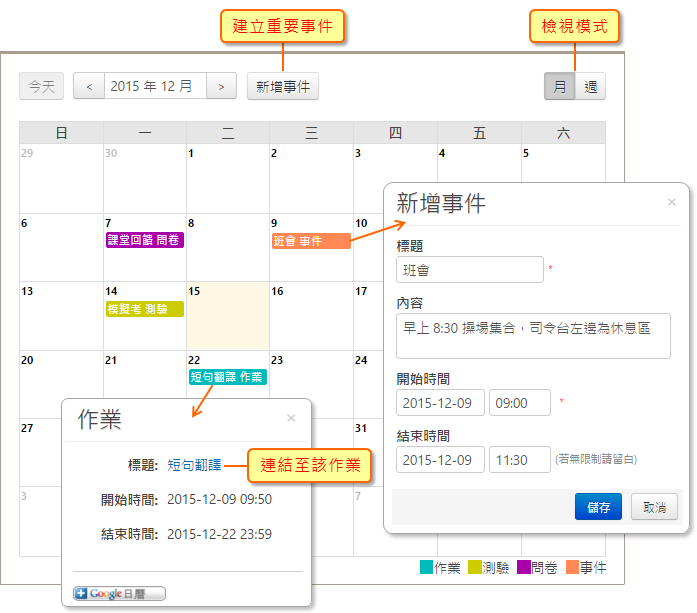Click the 新增事件 button

[x=283, y=87]
